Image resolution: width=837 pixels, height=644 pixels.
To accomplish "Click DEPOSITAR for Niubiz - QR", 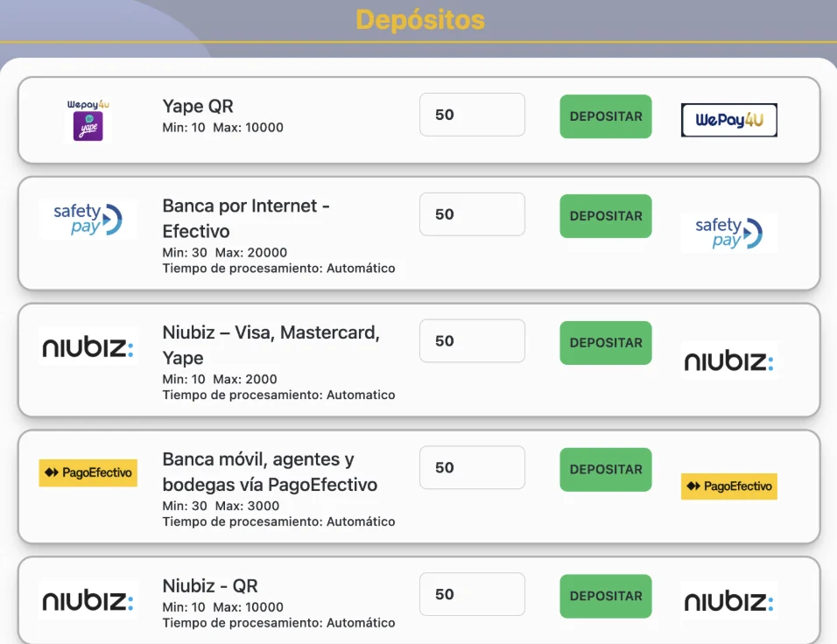I will click(606, 596).
